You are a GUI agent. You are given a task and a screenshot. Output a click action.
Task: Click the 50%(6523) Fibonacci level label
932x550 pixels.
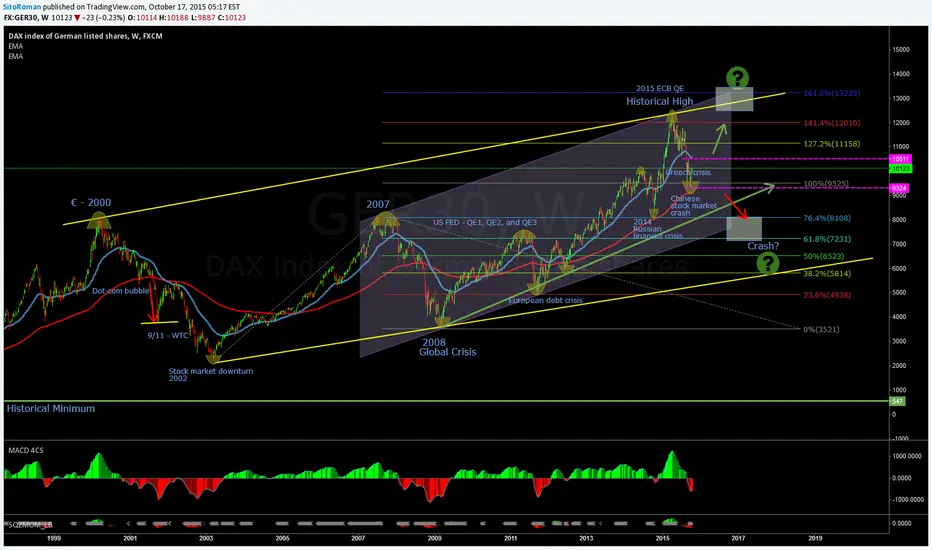(x=823, y=256)
